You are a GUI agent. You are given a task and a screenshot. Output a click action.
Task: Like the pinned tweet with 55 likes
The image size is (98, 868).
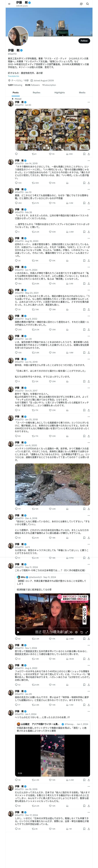pos(50,154)
